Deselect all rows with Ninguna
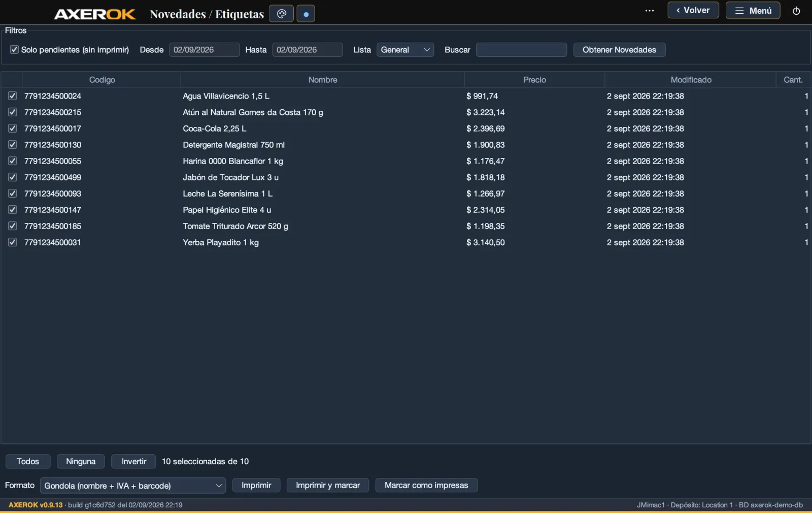 (x=81, y=461)
